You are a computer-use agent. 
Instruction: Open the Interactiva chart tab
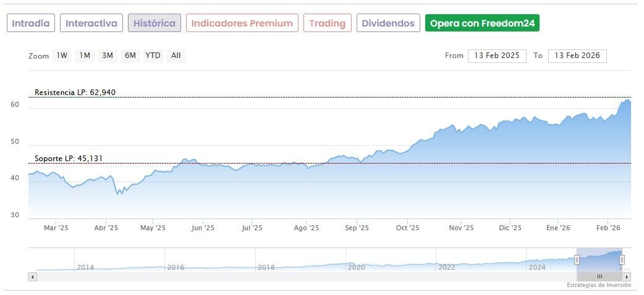[91, 23]
